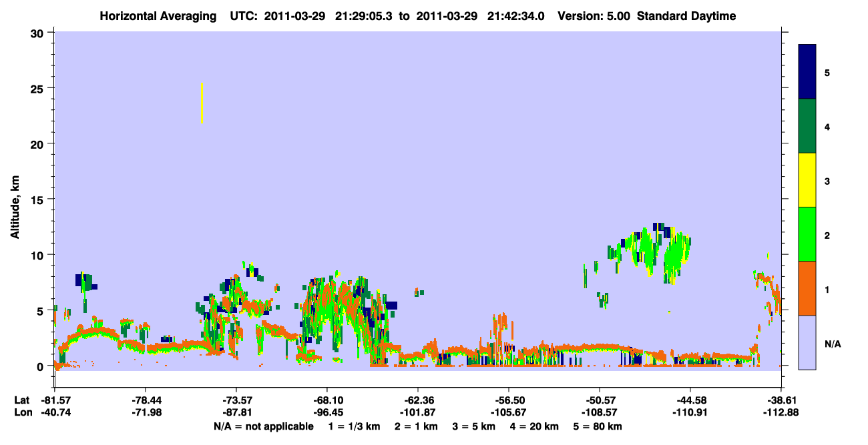This screenshot has height=445, width=868.
Task: Click the longitude tick value -112.88
Action: point(781,412)
